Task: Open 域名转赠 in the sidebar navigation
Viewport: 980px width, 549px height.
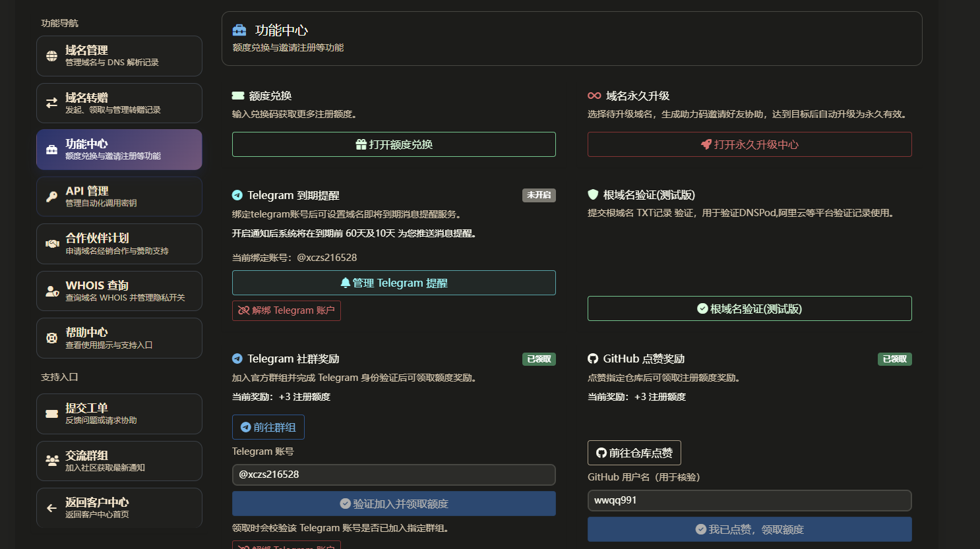Action: (119, 103)
